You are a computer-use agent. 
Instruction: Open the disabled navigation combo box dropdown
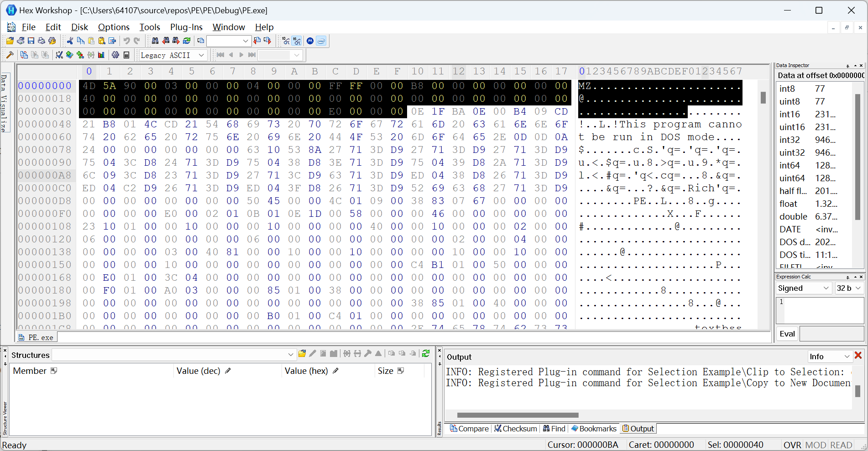[297, 55]
